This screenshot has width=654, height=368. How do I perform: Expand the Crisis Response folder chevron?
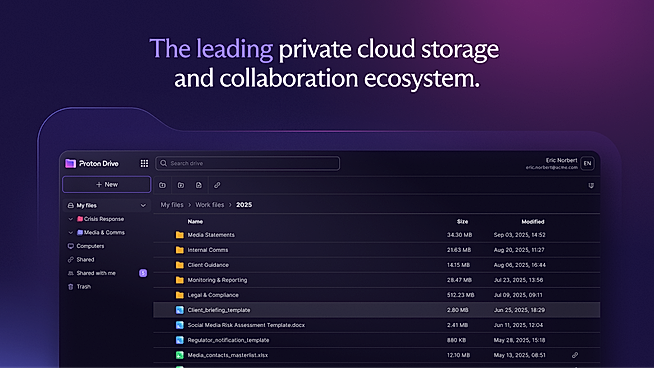[x=70, y=219]
